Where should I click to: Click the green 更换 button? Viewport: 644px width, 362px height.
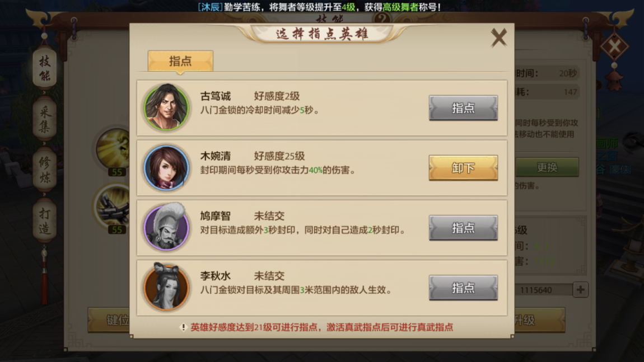[547, 167]
